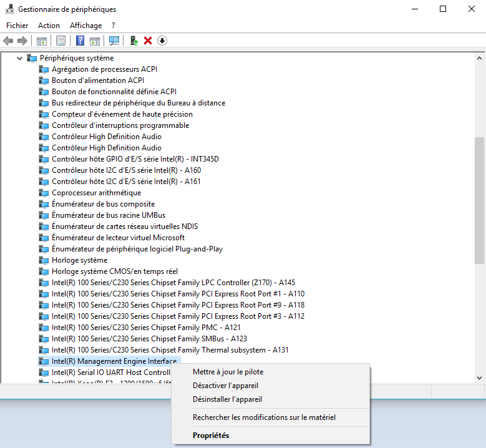486x448 pixels.
Task: Click the vertical scrollbar thumb
Action: [479, 200]
